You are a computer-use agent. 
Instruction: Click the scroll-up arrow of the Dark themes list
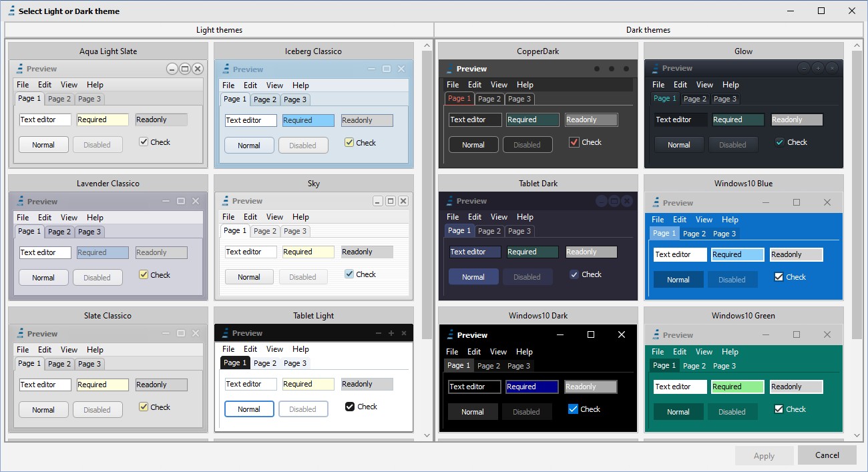[x=857, y=46]
